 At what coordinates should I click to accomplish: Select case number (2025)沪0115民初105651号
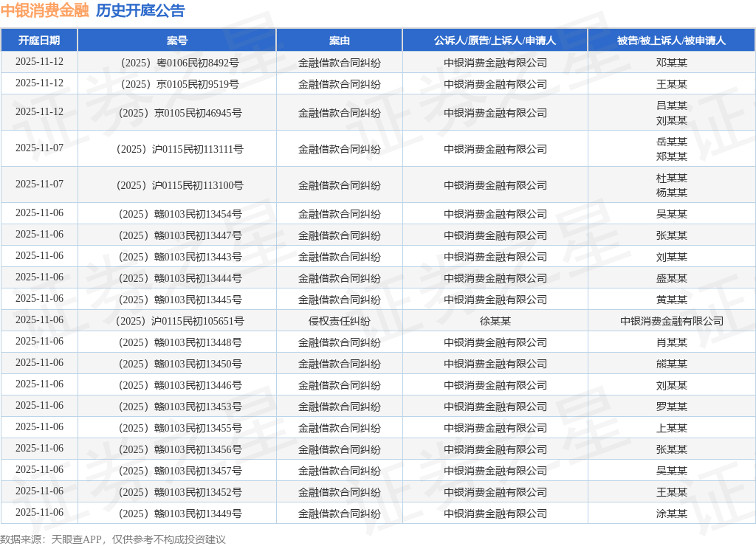tap(180, 321)
